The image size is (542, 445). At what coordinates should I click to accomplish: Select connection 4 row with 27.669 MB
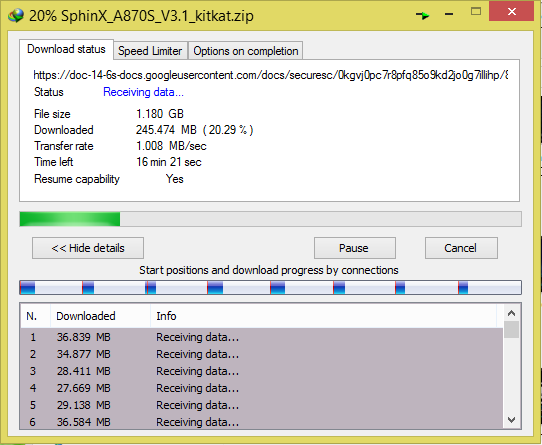click(x=262, y=388)
